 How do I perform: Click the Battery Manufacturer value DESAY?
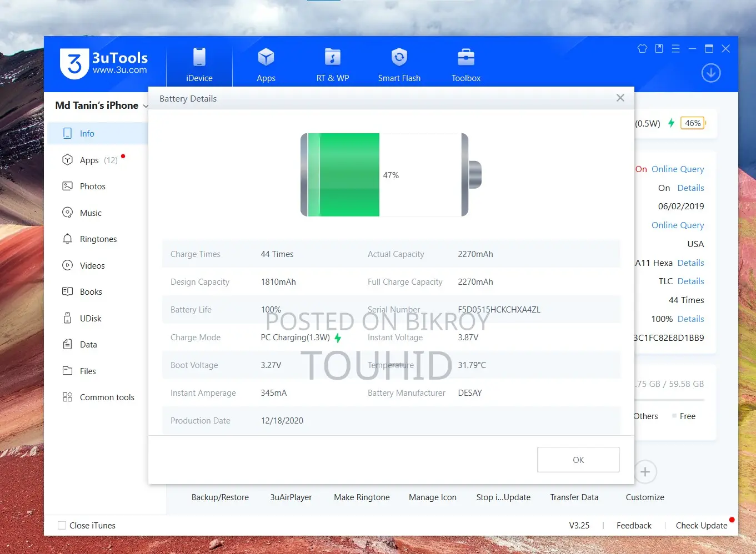click(470, 393)
